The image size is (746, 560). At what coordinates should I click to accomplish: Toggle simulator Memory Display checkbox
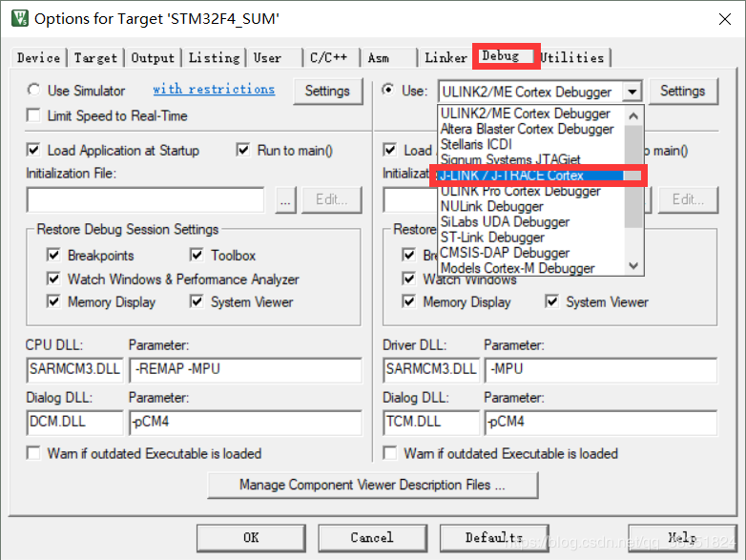click(x=53, y=301)
